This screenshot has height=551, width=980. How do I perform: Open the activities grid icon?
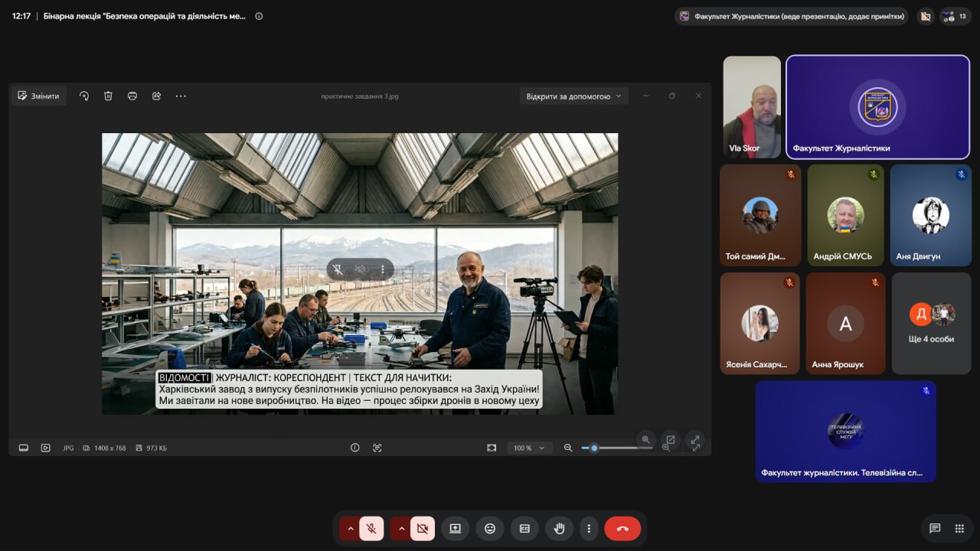[x=959, y=528]
